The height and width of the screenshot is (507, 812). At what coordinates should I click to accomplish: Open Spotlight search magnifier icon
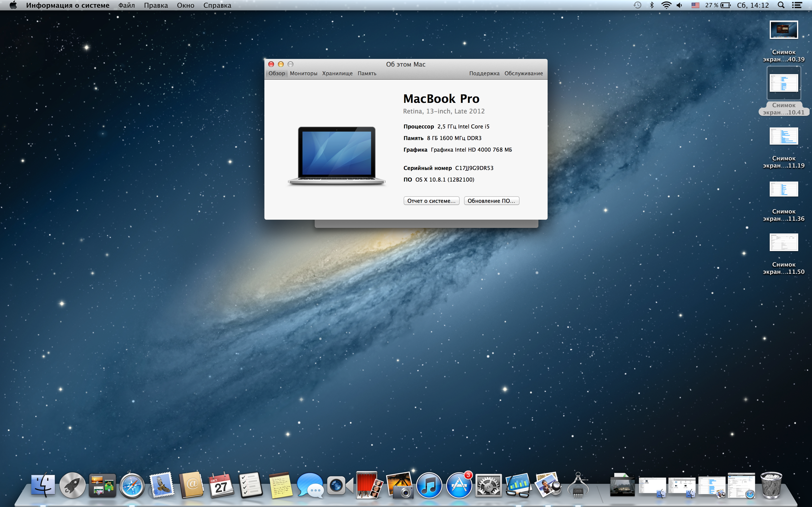coord(781,5)
